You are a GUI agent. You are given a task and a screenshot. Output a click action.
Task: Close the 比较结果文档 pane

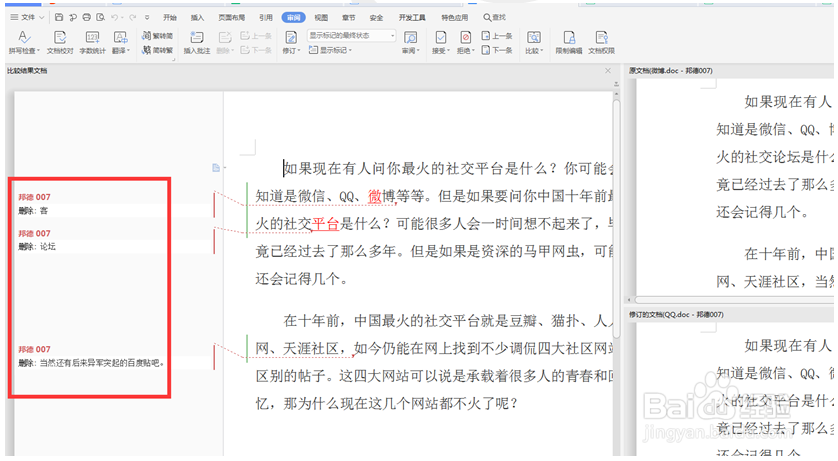click(608, 71)
